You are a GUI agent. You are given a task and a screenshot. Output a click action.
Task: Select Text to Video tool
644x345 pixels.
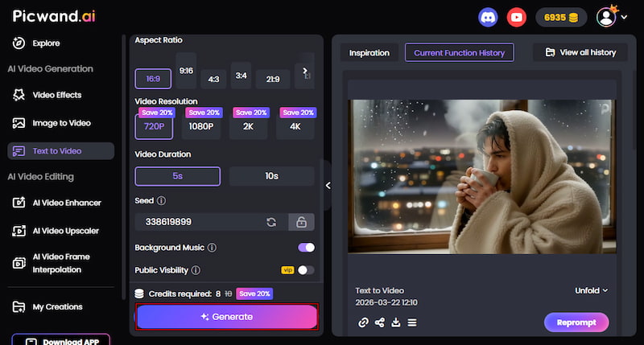click(61, 151)
